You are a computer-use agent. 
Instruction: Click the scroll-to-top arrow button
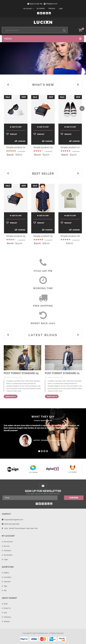point(82,108)
